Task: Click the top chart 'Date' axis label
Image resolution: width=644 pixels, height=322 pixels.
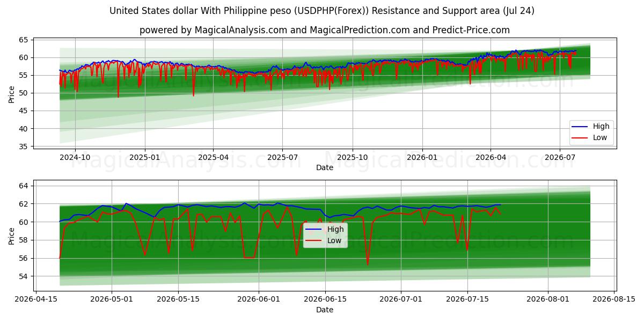Action: pyautogui.click(x=325, y=167)
